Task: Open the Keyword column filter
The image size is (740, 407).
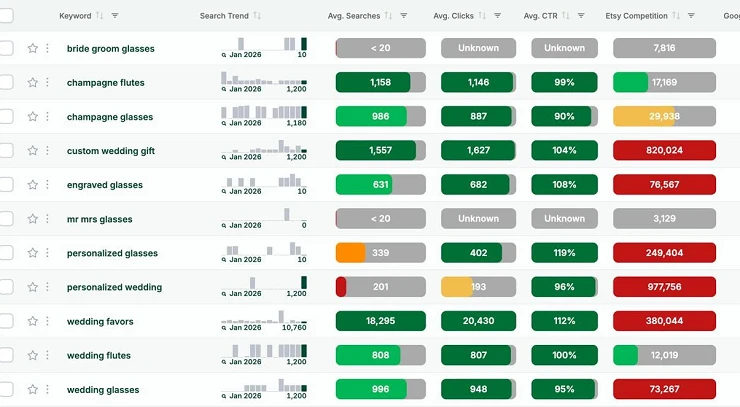Action: point(115,16)
